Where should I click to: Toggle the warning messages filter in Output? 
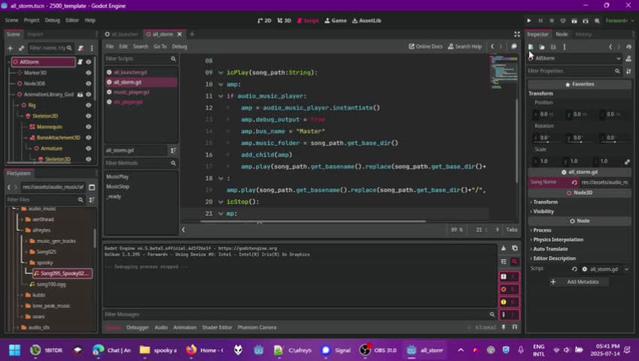[x=509, y=302]
